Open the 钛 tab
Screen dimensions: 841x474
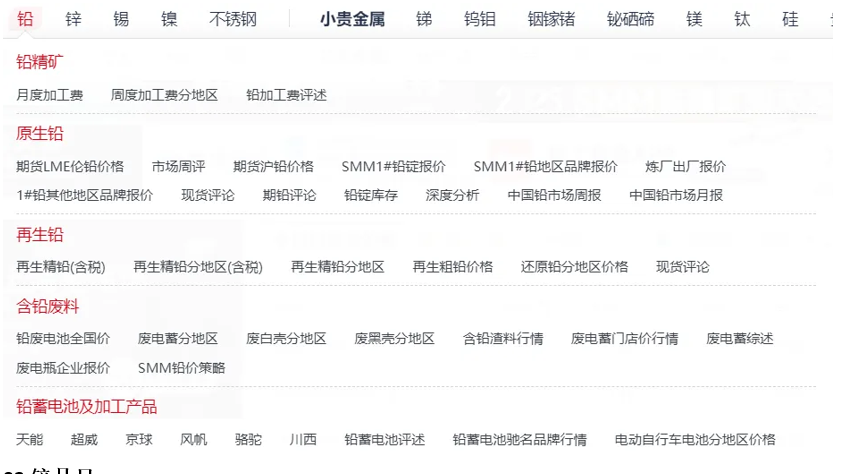point(742,19)
